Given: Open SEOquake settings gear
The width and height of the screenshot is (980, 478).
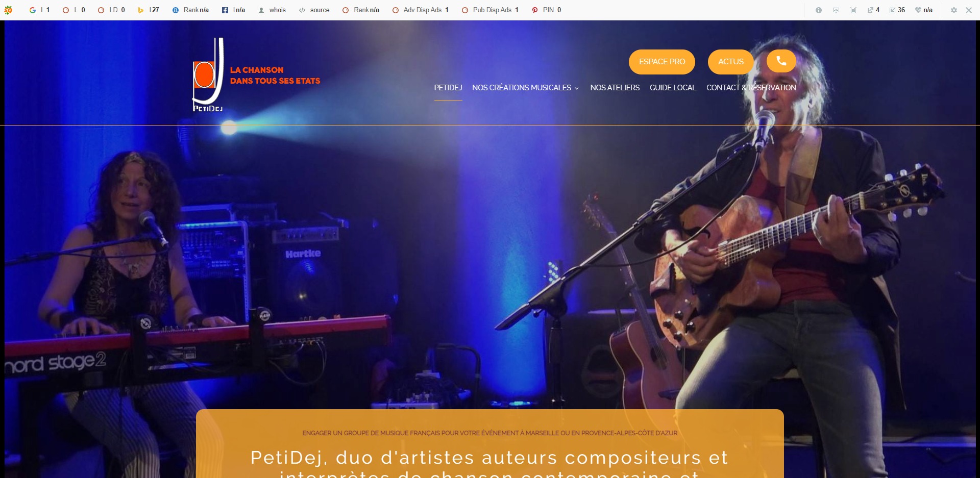Looking at the screenshot, I should point(953,10).
